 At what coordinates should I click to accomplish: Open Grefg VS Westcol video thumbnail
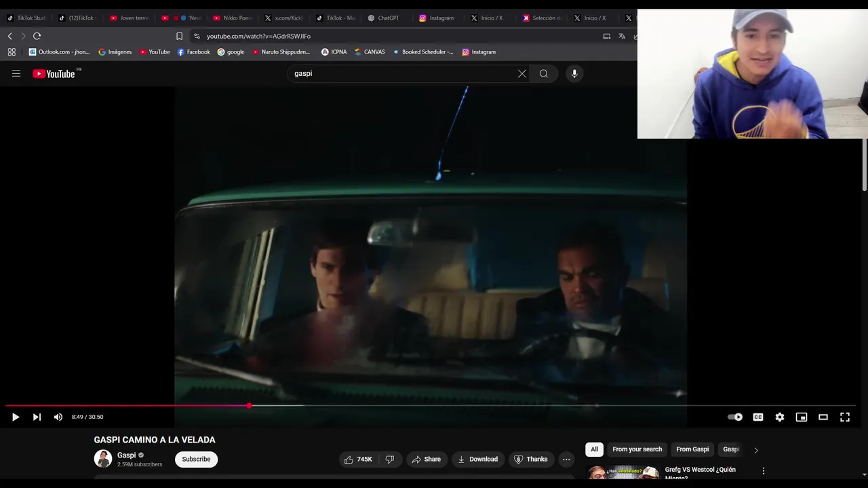[x=623, y=472]
